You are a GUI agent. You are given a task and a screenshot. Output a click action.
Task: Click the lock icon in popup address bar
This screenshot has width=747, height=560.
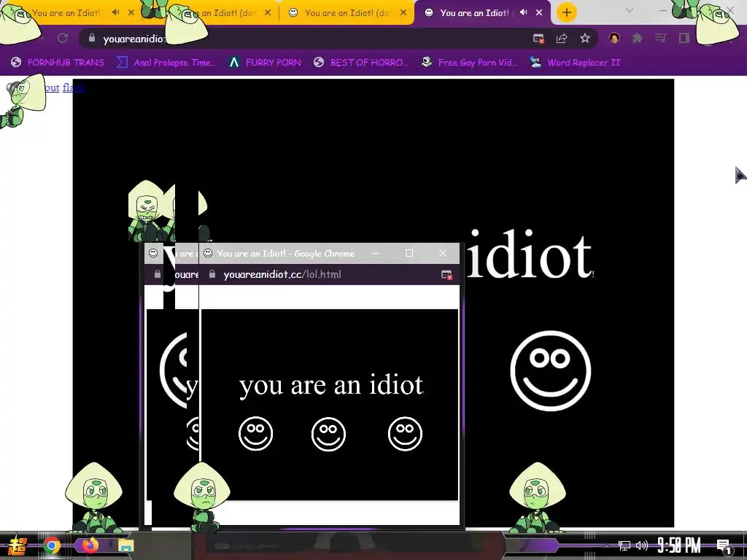[212, 274]
